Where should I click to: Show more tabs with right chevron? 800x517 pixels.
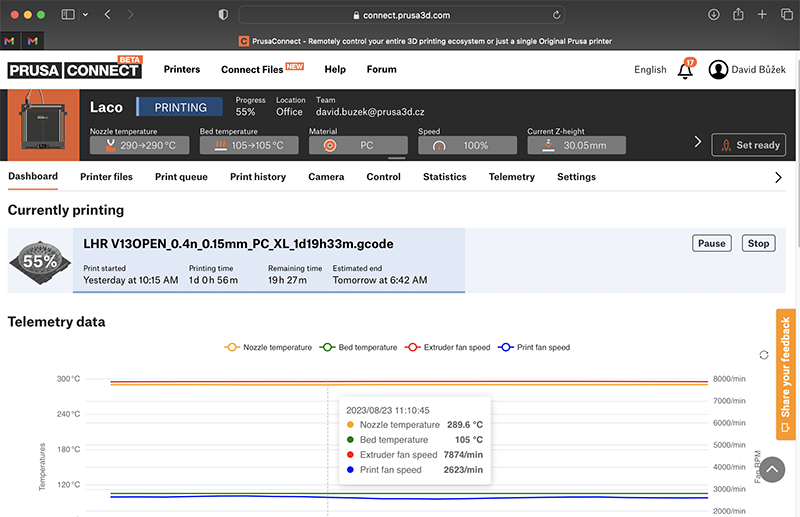click(778, 177)
